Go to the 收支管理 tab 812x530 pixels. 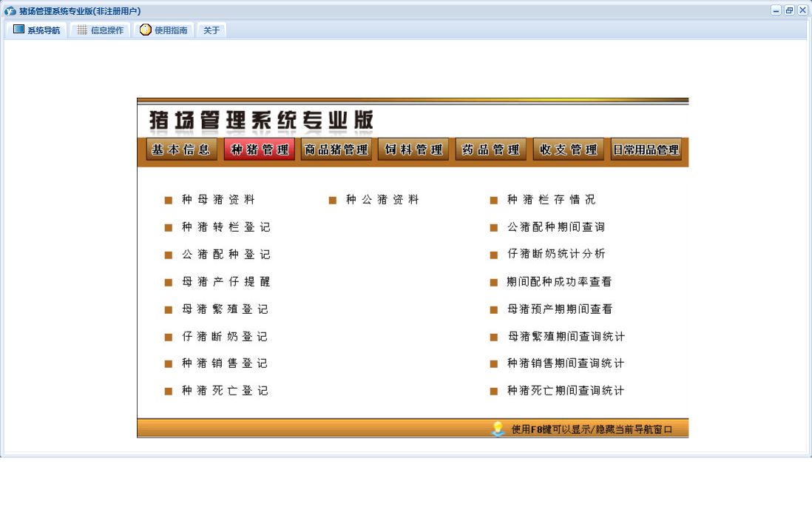(x=569, y=150)
